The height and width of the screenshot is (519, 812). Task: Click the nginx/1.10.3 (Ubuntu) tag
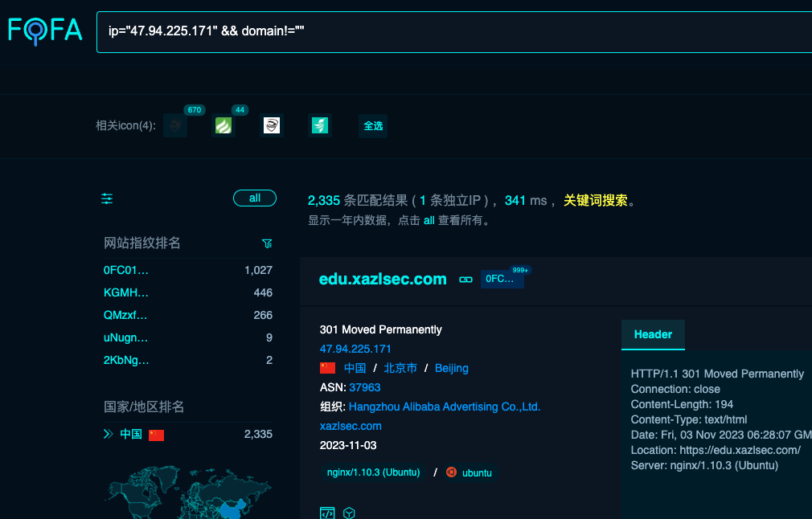point(373,472)
